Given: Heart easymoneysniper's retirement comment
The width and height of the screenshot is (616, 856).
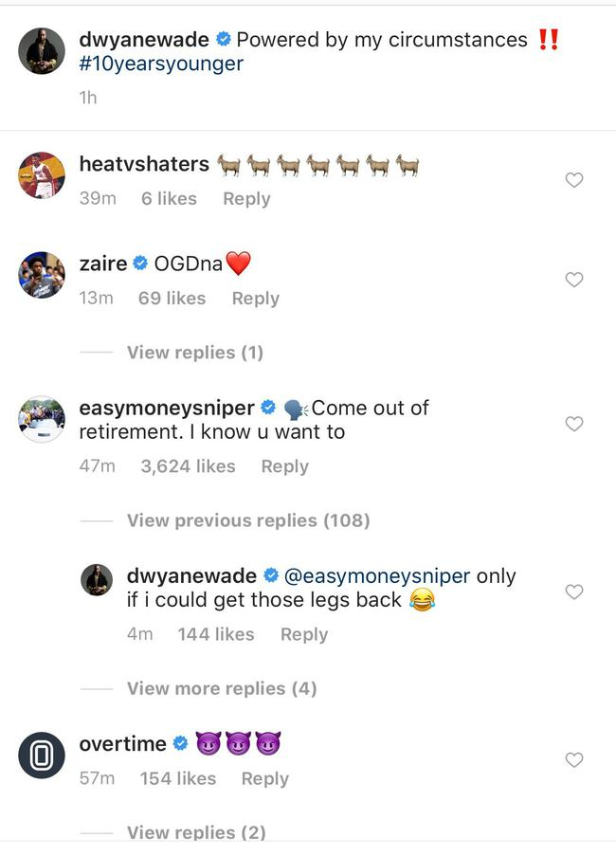Looking at the screenshot, I should tap(573, 424).
